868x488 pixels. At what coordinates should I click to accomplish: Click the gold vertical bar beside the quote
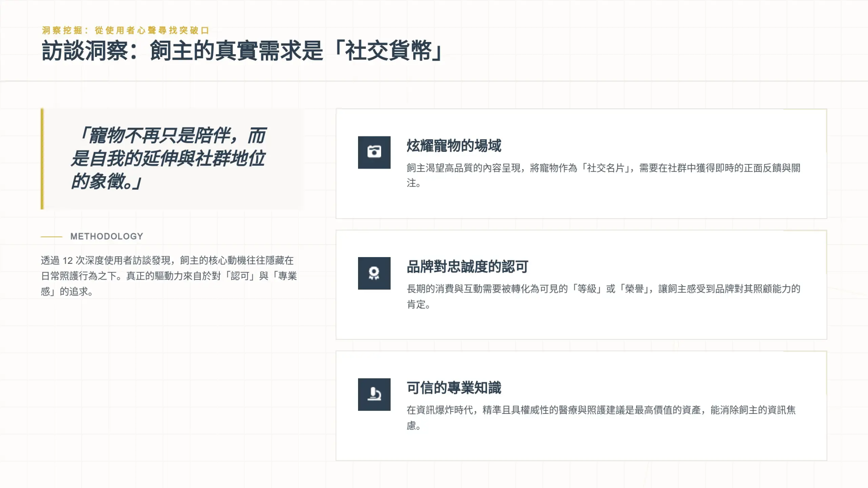point(42,159)
